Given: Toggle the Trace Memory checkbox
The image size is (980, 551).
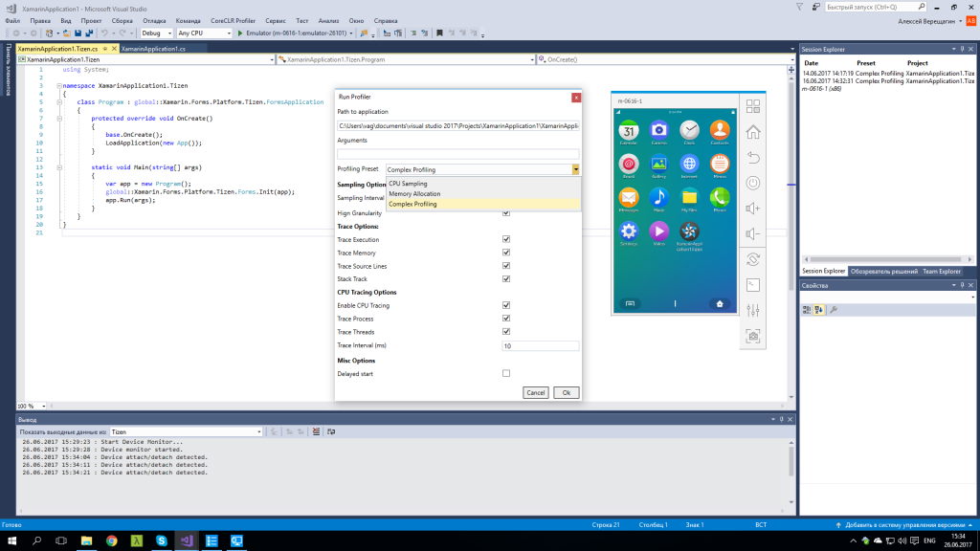Looking at the screenshot, I should (506, 253).
